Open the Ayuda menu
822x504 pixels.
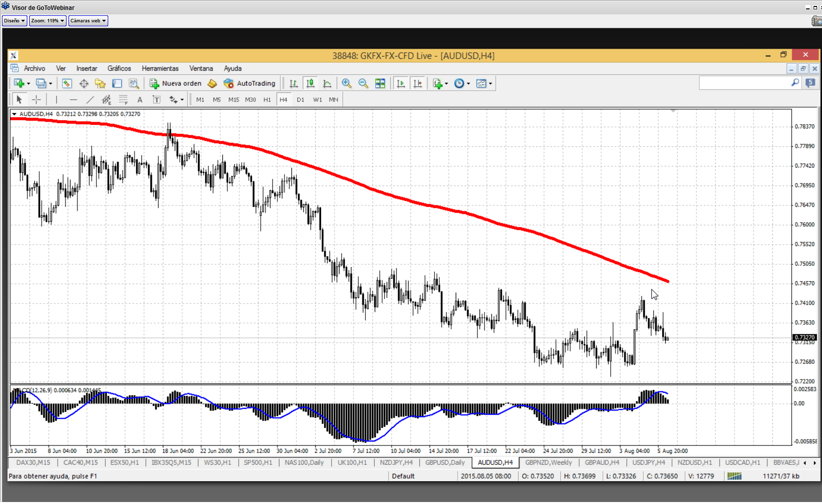pos(232,68)
